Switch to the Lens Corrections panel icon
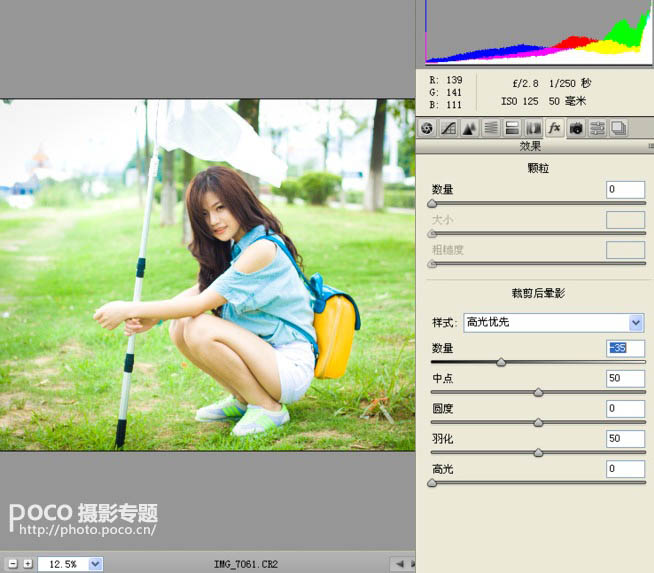This screenshot has height=573, width=654. [x=533, y=128]
